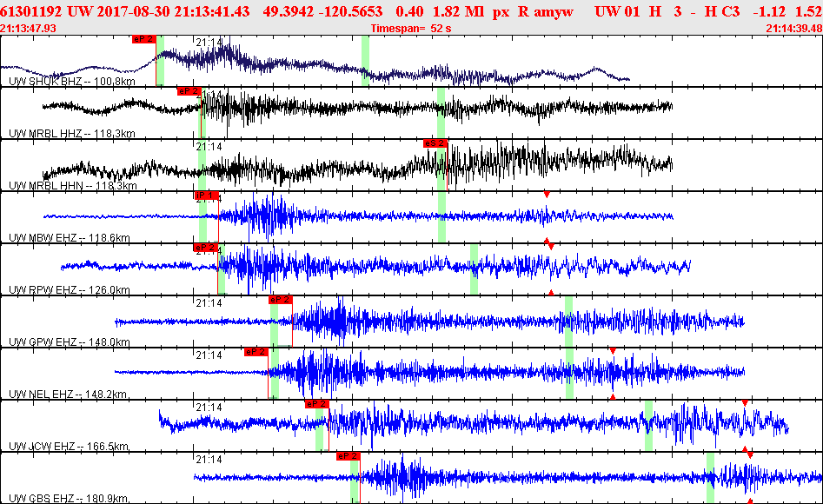Click station label UW NEL EHZ -- 148.2km
823x504 pixels.
coord(68,394)
